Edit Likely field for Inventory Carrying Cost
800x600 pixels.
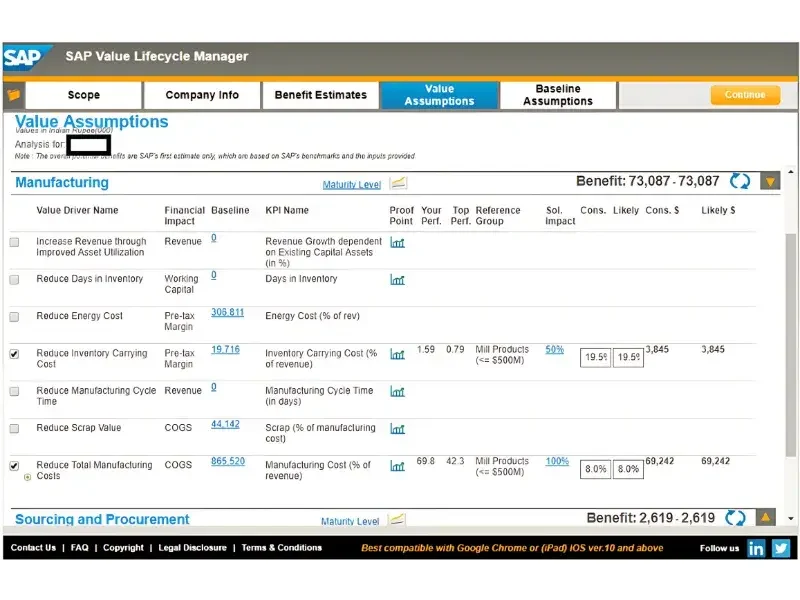(628, 357)
